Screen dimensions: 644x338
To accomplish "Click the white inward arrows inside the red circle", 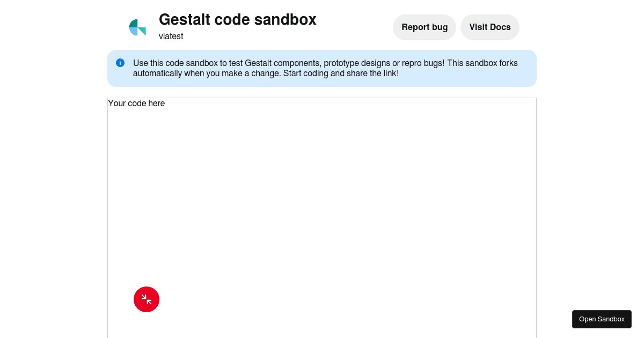I will coord(147,299).
